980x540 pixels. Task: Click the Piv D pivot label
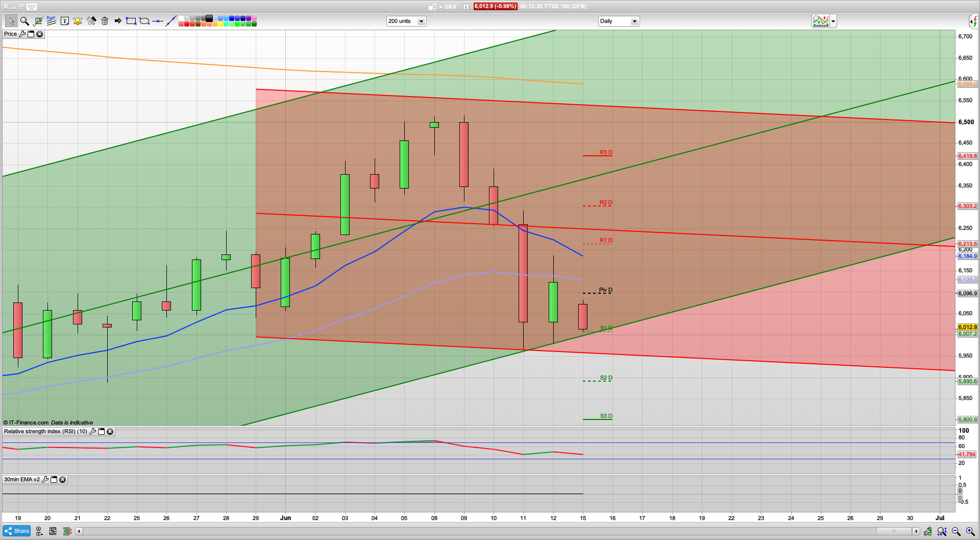(605, 290)
